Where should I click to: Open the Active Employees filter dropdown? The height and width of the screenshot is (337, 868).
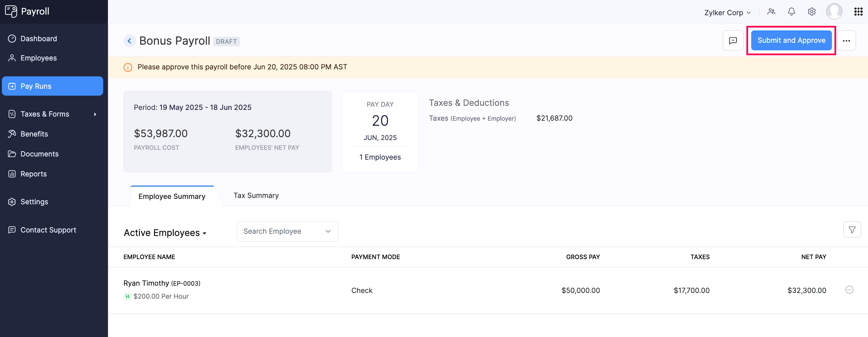point(165,232)
